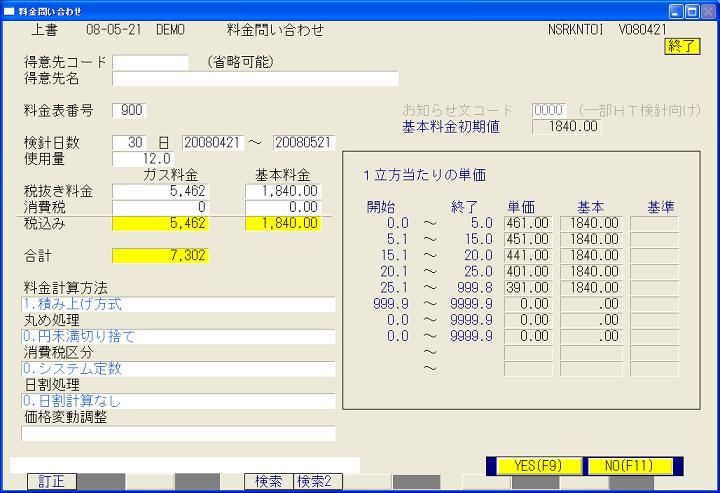
Task: Click the start date field 20080421
Action: (213, 142)
